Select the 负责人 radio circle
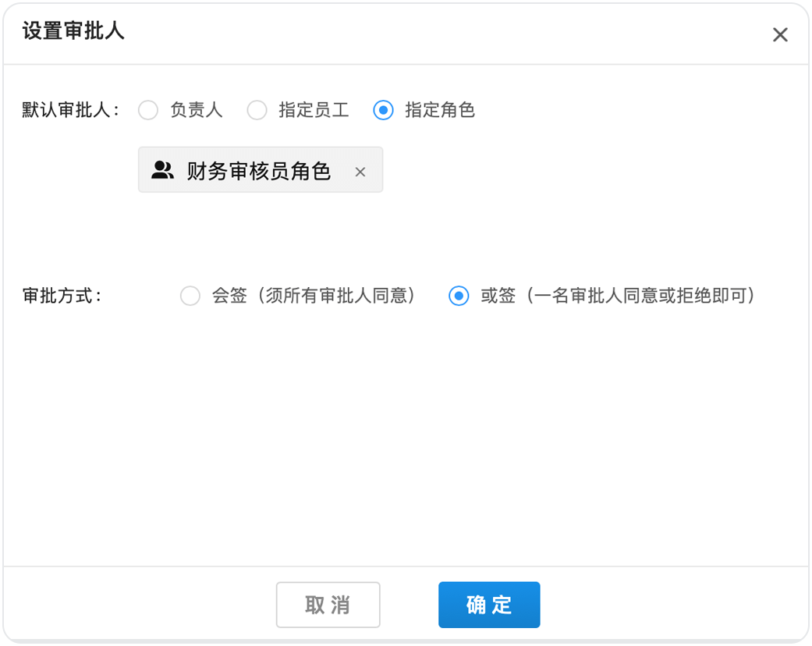Viewport: 812px width, 646px height. coord(148,110)
